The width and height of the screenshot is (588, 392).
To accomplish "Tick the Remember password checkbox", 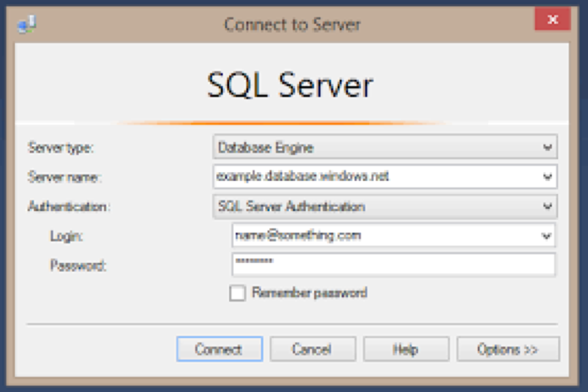I will pyautogui.click(x=237, y=293).
